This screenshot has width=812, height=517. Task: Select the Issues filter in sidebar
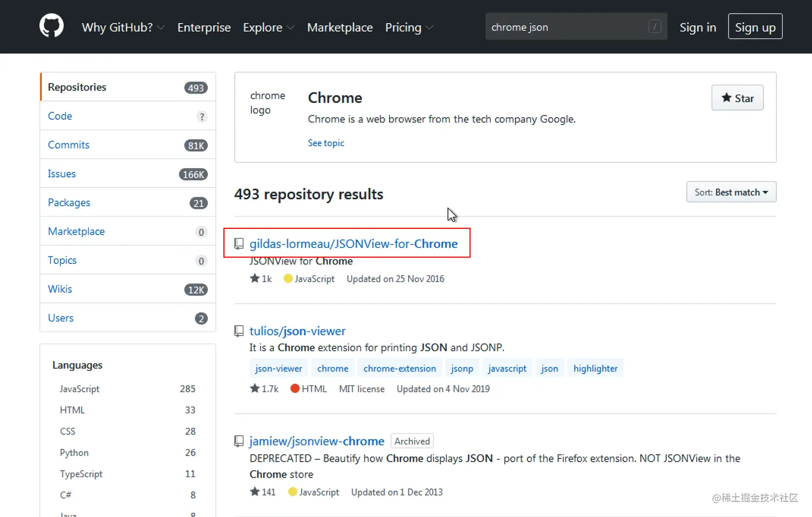128,174
